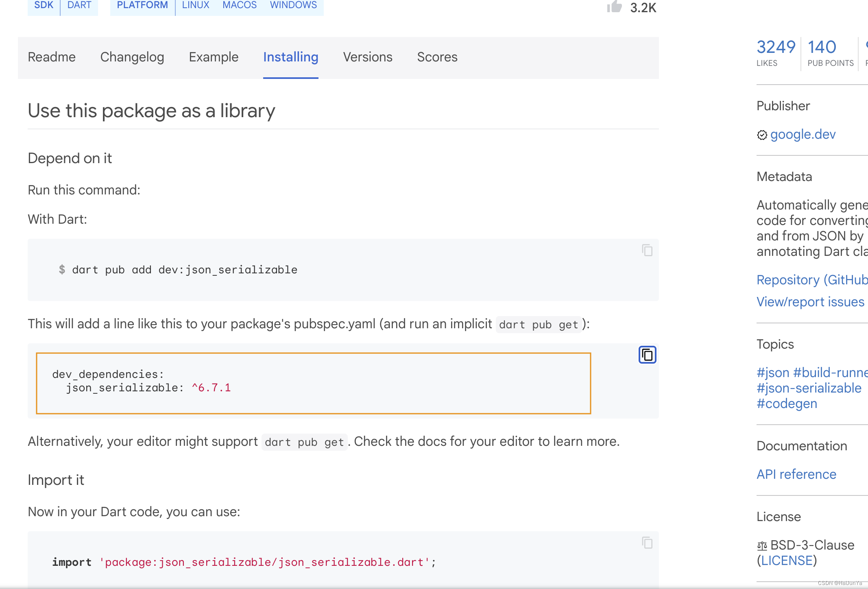Open the Readme tab
The width and height of the screenshot is (868, 589).
pos(52,57)
